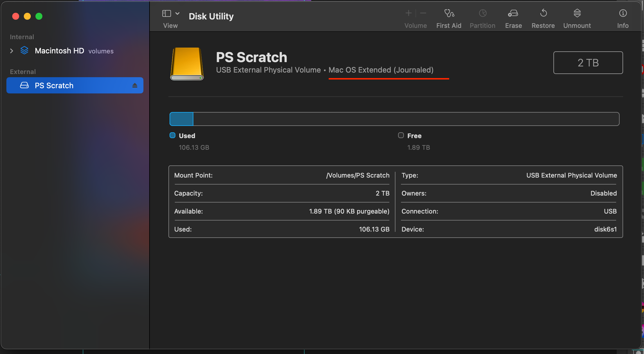644x354 pixels.
Task: Click the Internal sidebar section header
Action: pyautogui.click(x=22, y=37)
